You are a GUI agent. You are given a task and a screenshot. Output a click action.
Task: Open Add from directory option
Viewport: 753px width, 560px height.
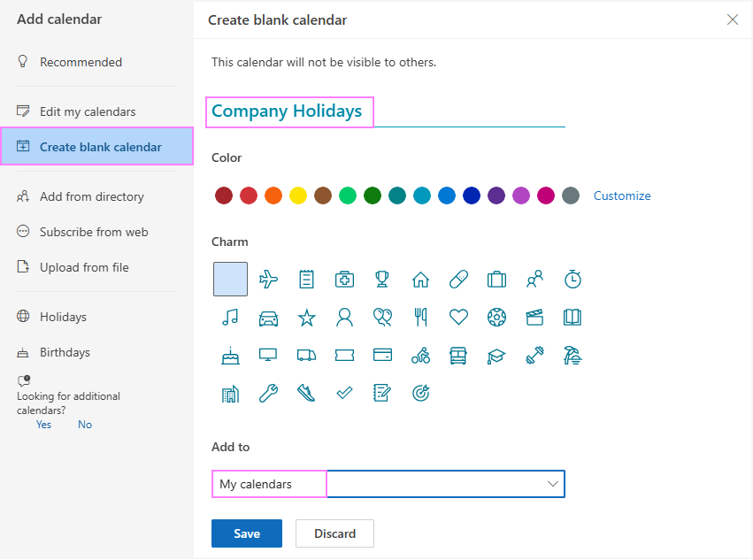[96, 196]
